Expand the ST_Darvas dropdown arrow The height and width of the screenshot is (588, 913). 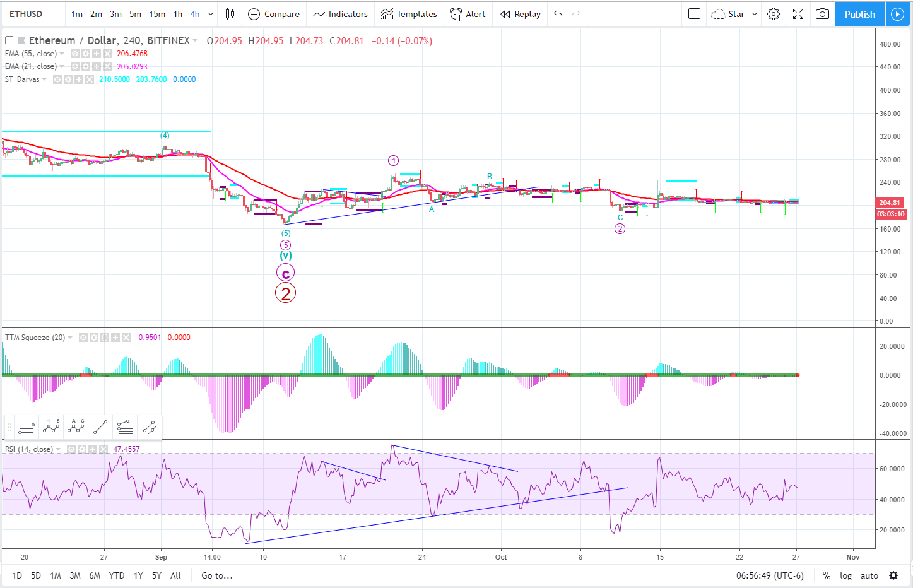point(44,79)
